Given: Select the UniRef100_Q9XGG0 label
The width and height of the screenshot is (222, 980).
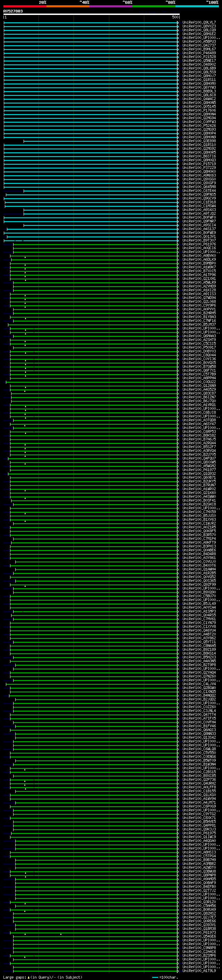Looking at the screenshot, I should [x=199, y=180].
